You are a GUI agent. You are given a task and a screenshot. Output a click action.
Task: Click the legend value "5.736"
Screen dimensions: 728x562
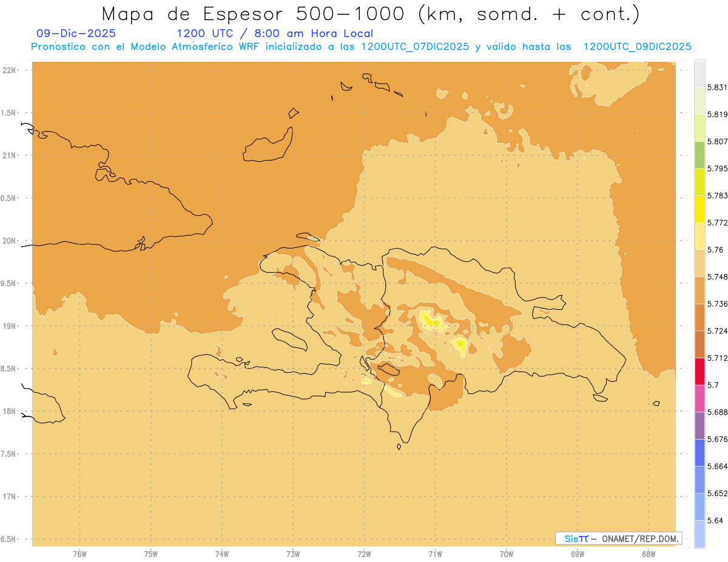point(717,304)
